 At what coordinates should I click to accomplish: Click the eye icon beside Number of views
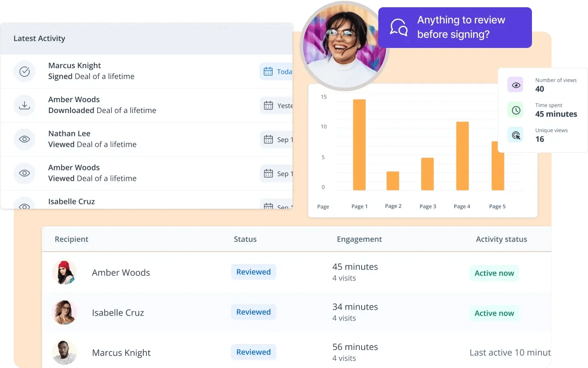(x=515, y=85)
